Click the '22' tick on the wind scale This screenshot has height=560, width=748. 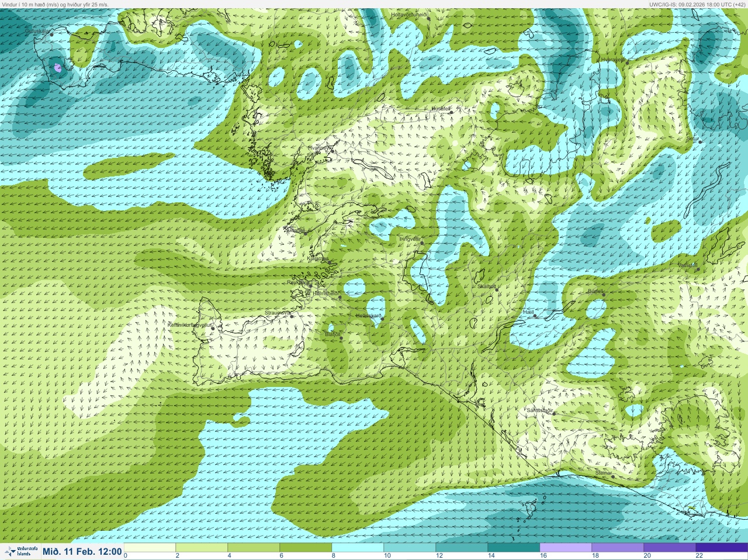[699, 556]
